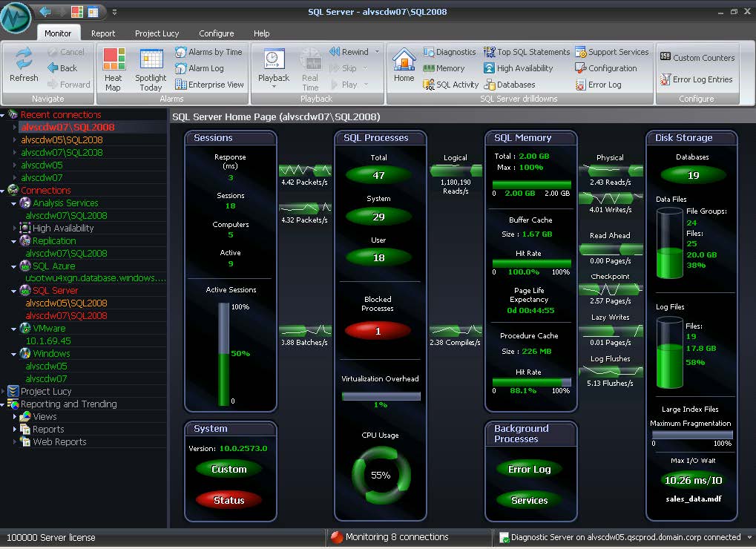Open the Alarm Log
Screen dimensions: 756x549
200,68
